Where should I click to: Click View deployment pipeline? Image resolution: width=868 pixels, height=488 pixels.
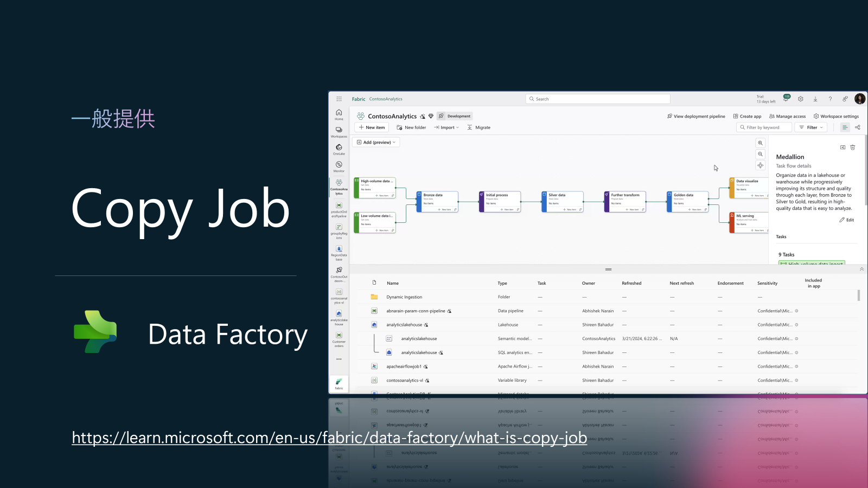(x=696, y=116)
